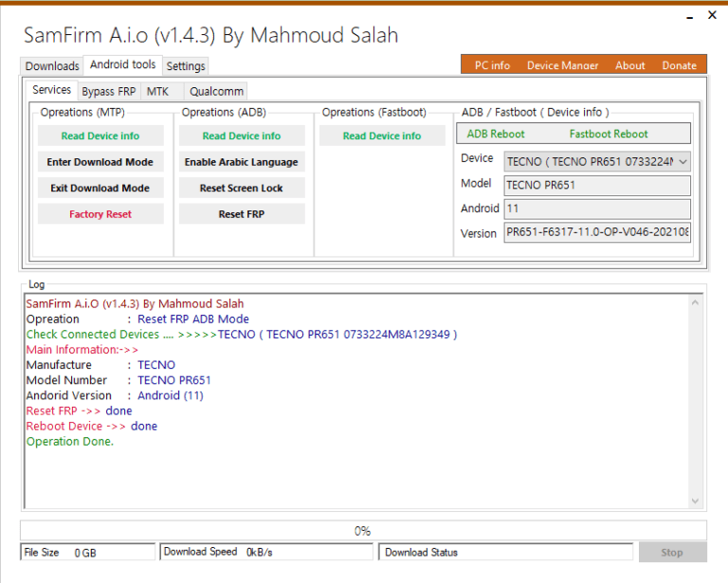The image size is (728, 583).
Task: Click the Donate button
Action: 680,65
